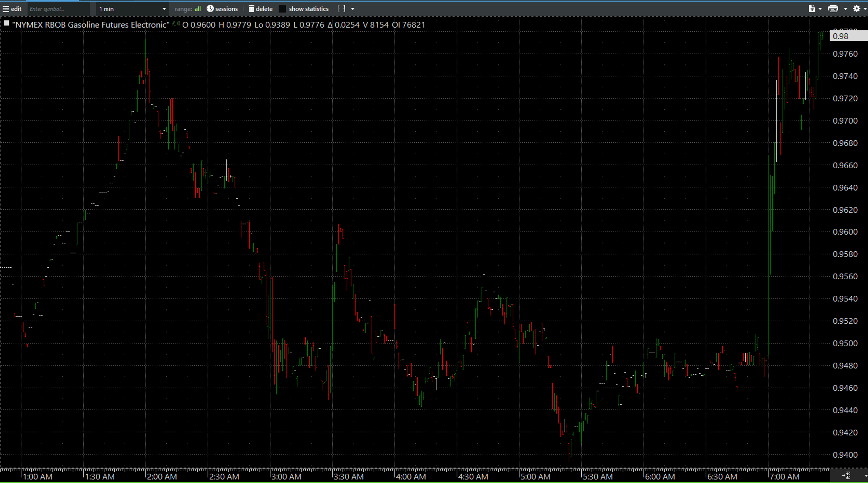Click the 0.9400 price axis label
This screenshot has width=868, height=483.
pyautogui.click(x=845, y=455)
